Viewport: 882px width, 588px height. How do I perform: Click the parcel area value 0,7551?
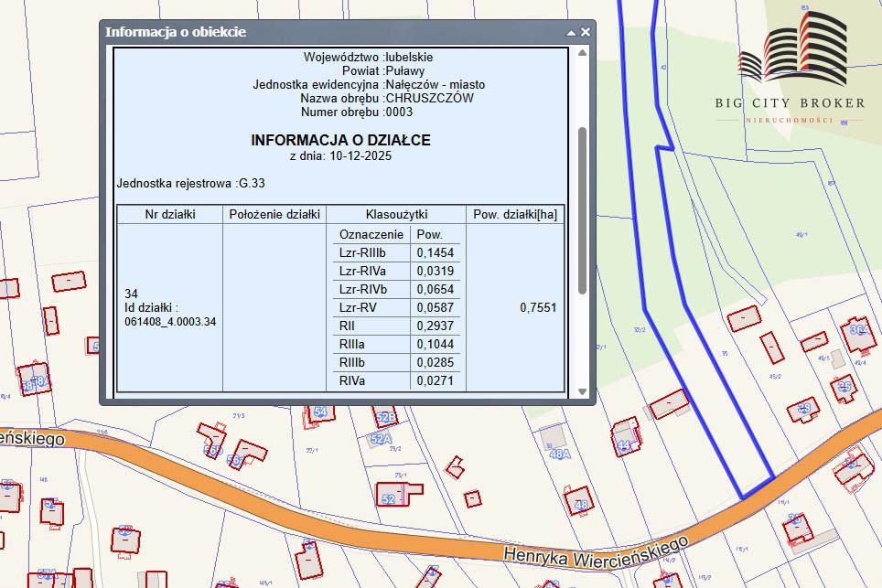[538, 307]
